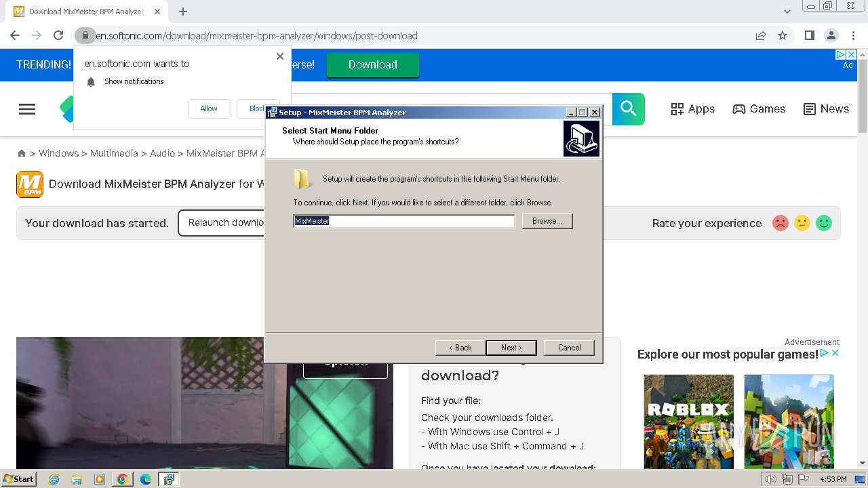
Task: Click the video ad player
Action: [x=205, y=403]
